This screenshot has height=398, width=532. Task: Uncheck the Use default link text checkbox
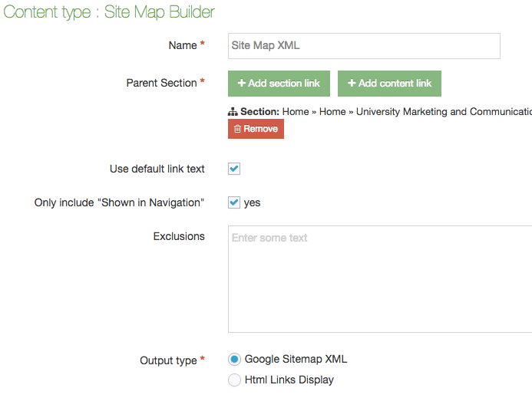tap(234, 169)
